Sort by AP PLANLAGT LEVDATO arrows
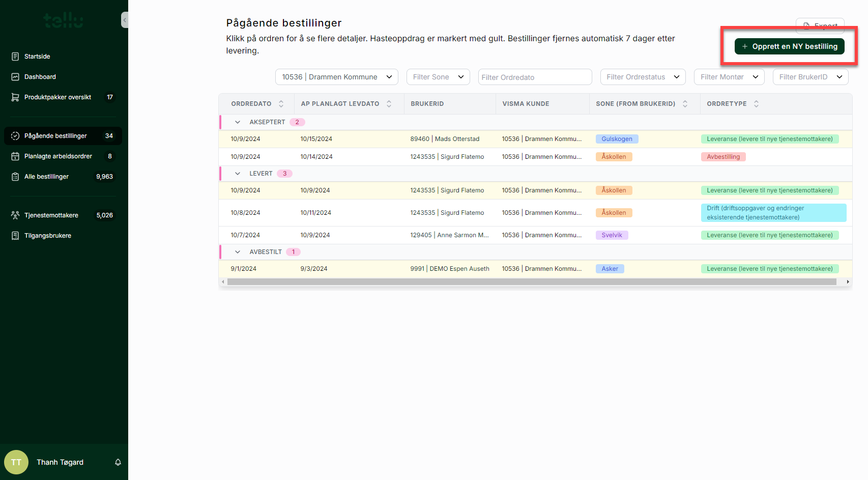868x480 pixels. coord(389,104)
